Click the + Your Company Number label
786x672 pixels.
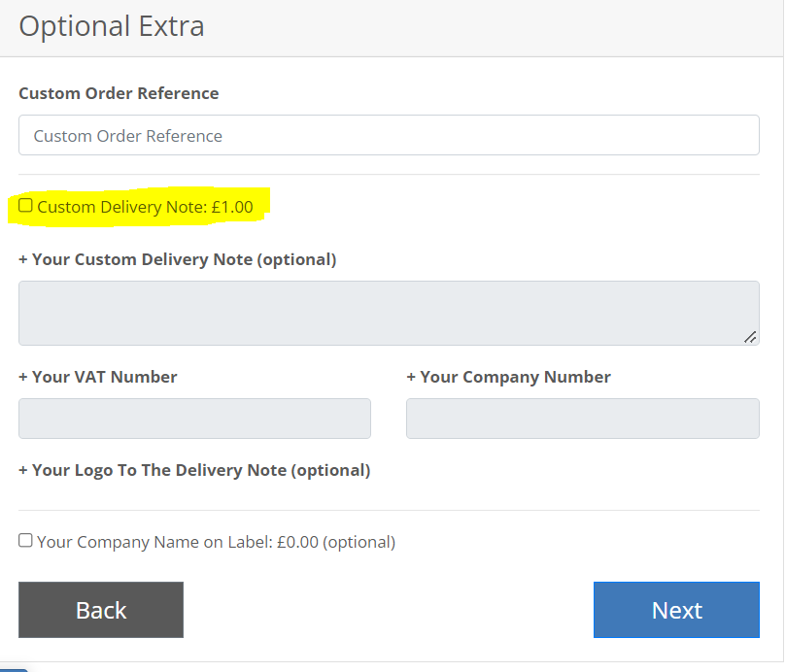coord(508,377)
